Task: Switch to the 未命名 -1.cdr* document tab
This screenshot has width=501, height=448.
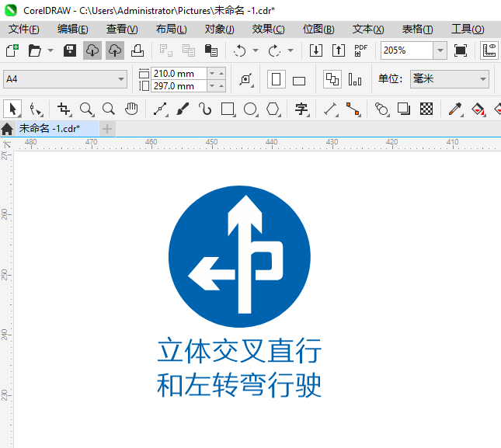Action: pos(57,129)
